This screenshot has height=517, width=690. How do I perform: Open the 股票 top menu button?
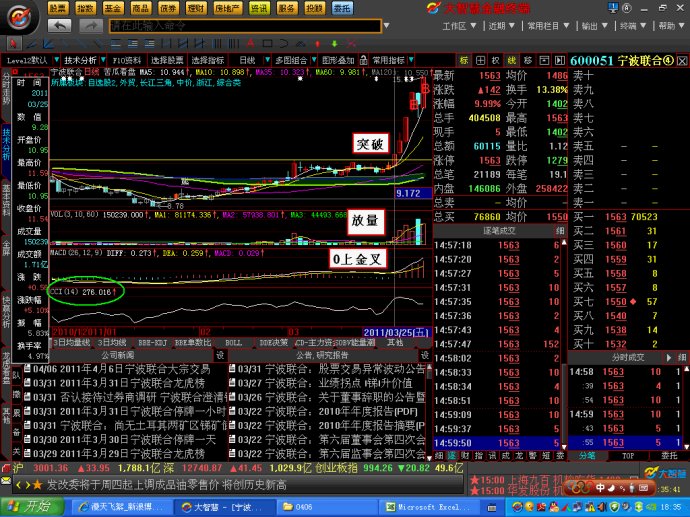tap(57, 8)
